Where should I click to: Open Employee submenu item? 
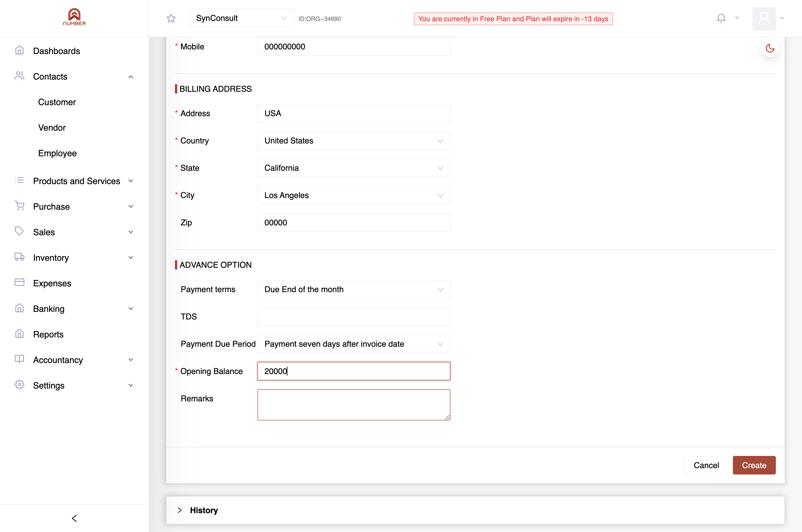pyautogui.click(x=57, y=153)
